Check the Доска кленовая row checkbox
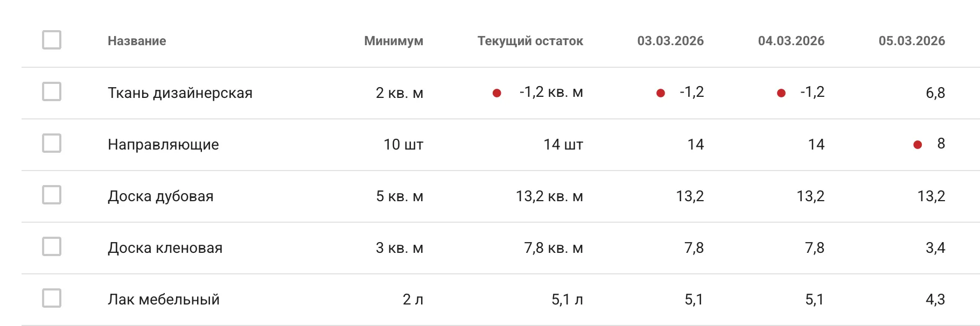Screen dimensions: 980x326 [51, 247]
